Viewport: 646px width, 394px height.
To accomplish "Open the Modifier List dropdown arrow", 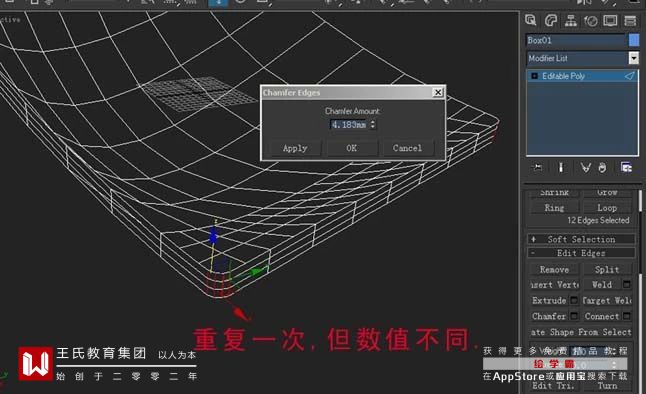I will pos(634,58).
